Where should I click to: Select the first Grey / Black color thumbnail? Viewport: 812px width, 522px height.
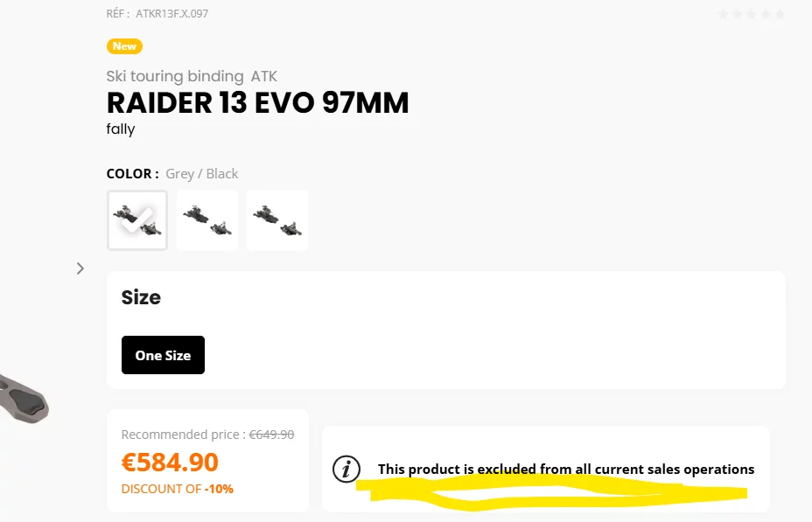pyautogui.click(x=137, y=220)
